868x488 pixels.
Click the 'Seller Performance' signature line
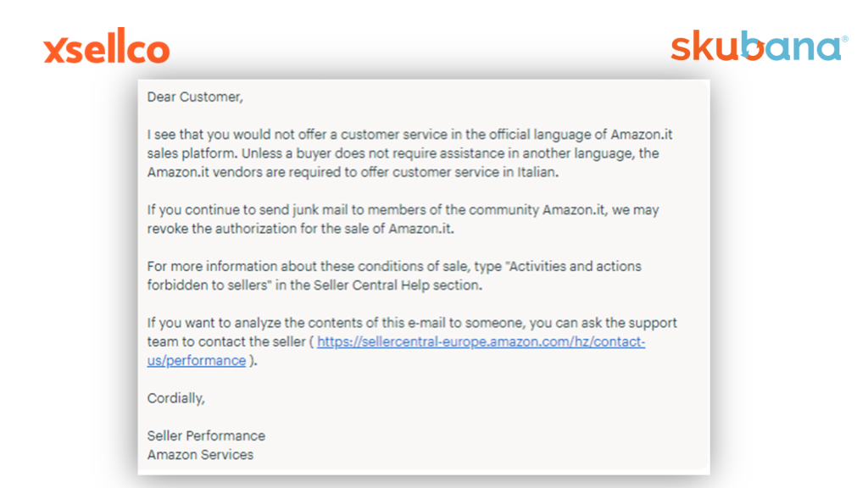[206, 435]
